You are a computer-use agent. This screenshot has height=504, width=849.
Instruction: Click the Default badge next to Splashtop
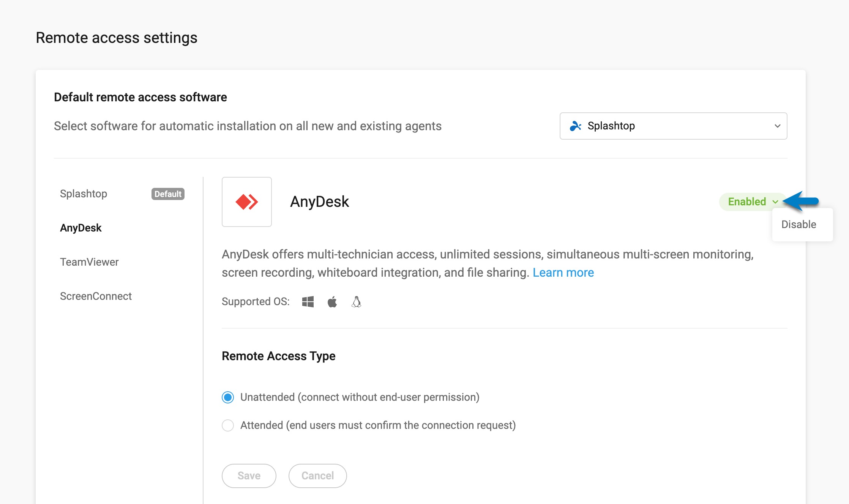coord(168,194)
